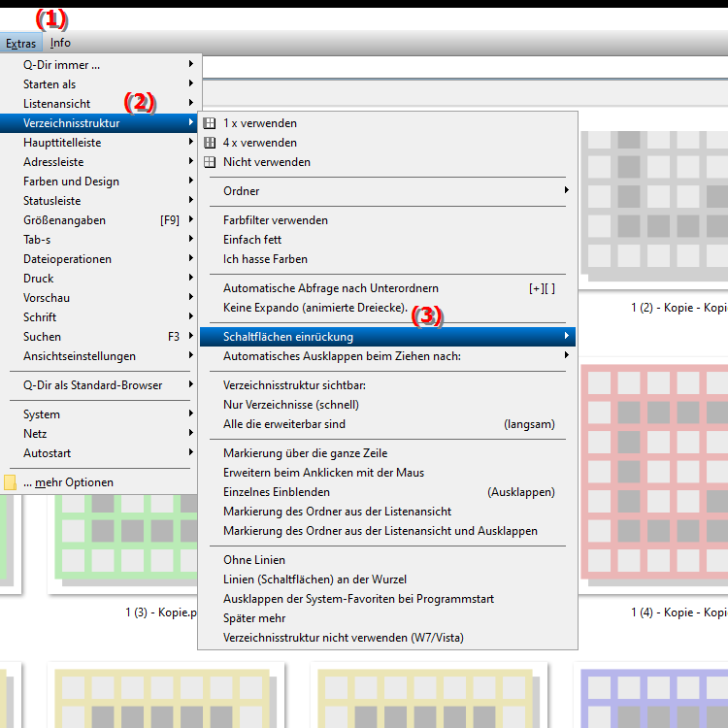The image size is (728, 728).
Task: Open the Schrift submenu
Action: click(100, 317)
